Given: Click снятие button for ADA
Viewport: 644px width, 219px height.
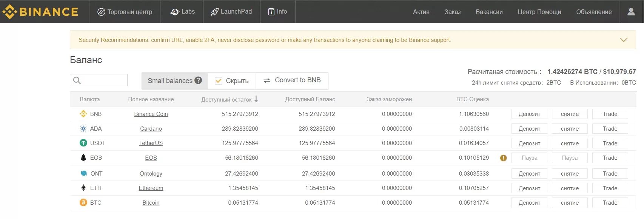Looking at the screenshot, I should (570, 129).
